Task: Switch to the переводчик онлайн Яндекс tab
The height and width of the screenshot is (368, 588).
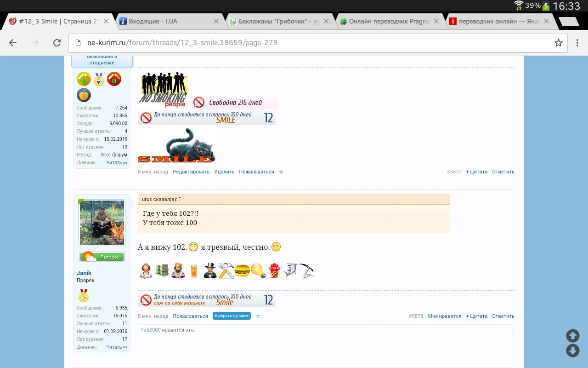Action: 500,21
